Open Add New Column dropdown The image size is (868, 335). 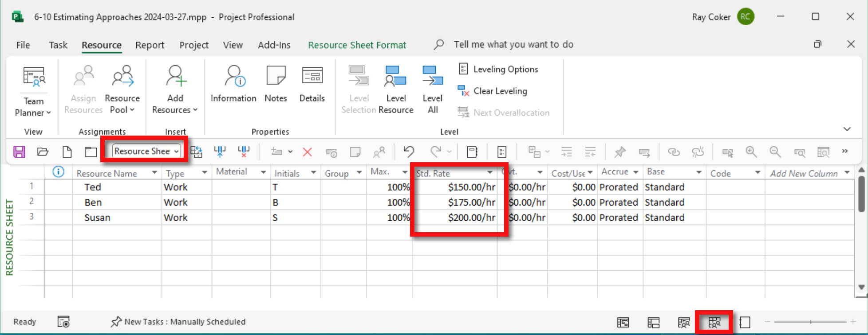[847, 173]
